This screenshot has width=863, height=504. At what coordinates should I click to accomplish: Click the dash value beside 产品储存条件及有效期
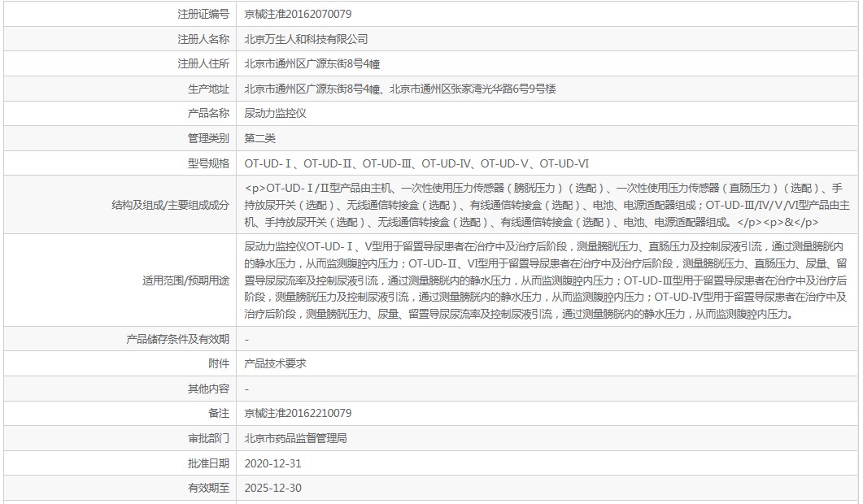pos(246,340)
